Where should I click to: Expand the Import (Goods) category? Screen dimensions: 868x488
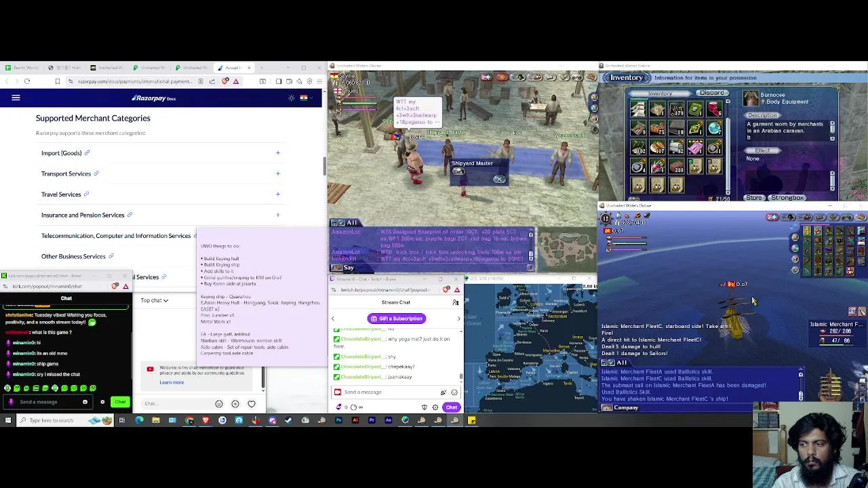(x=277, y=152)
